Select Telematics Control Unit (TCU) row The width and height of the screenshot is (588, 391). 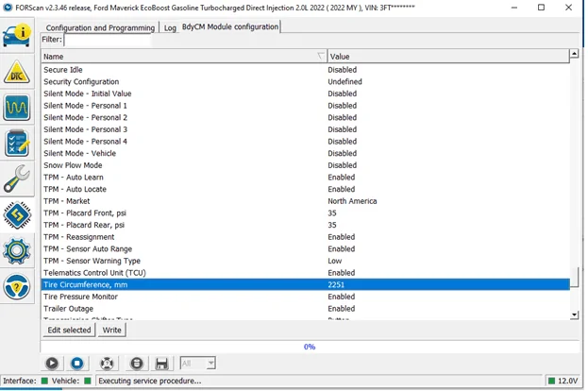(x=305, y=273)
